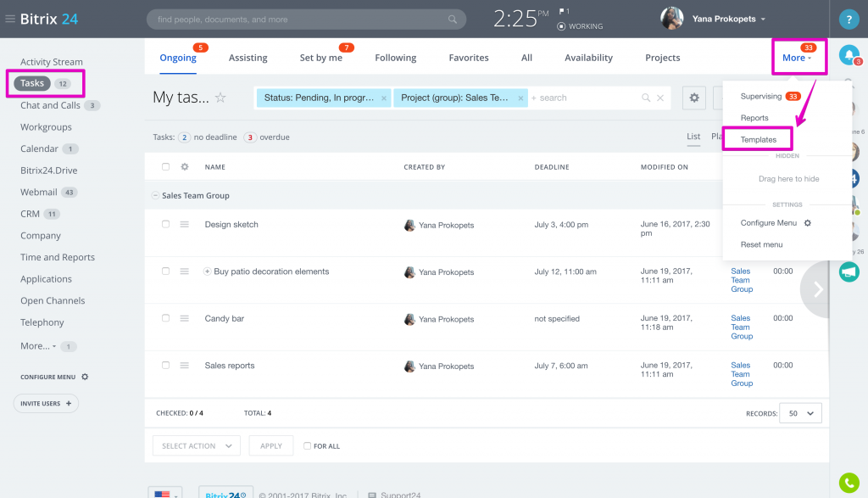Open the row menu for Sales reports

(184, 366)
